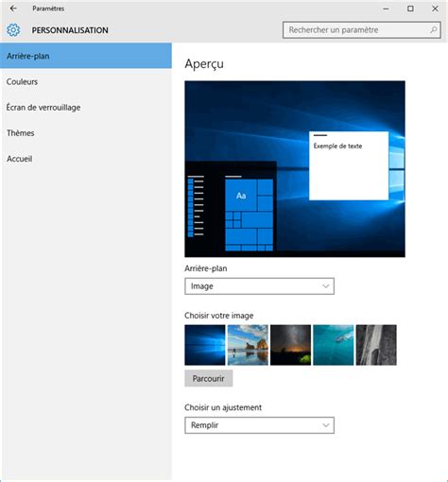
Task: Open Écran de verrouillage settings
Action: click(x=86, y=108)
